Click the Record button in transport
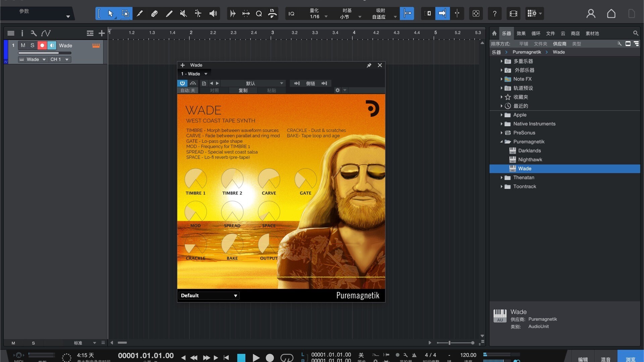The image size is (644, 362). point(270,358)
